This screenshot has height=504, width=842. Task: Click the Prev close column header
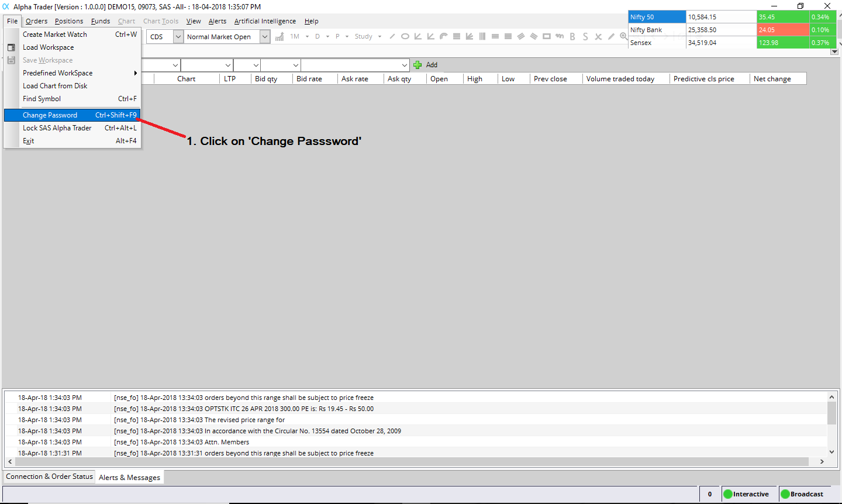tap(556, 79)
